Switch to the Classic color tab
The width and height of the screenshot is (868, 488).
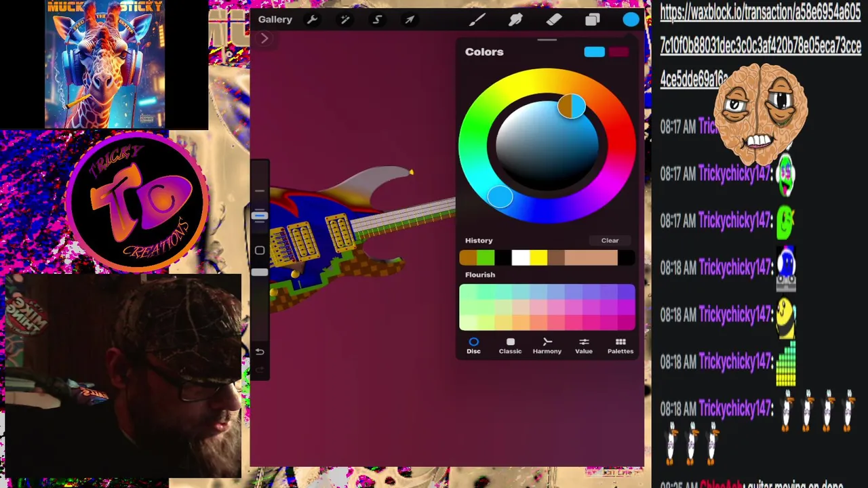(510, 346)
